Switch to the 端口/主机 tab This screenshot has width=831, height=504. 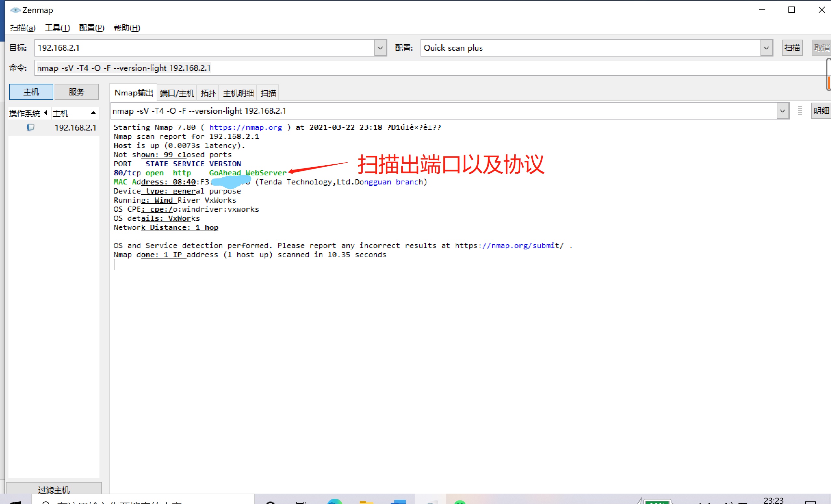(177, 93)
